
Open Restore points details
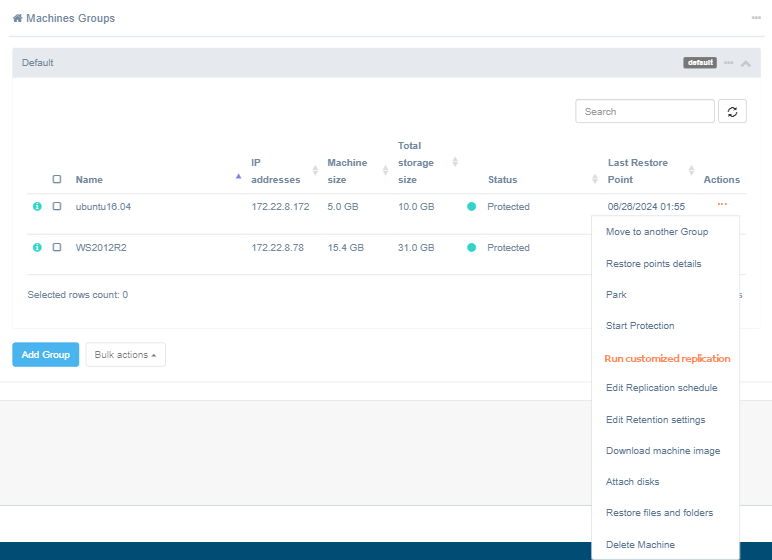point(653,264)
